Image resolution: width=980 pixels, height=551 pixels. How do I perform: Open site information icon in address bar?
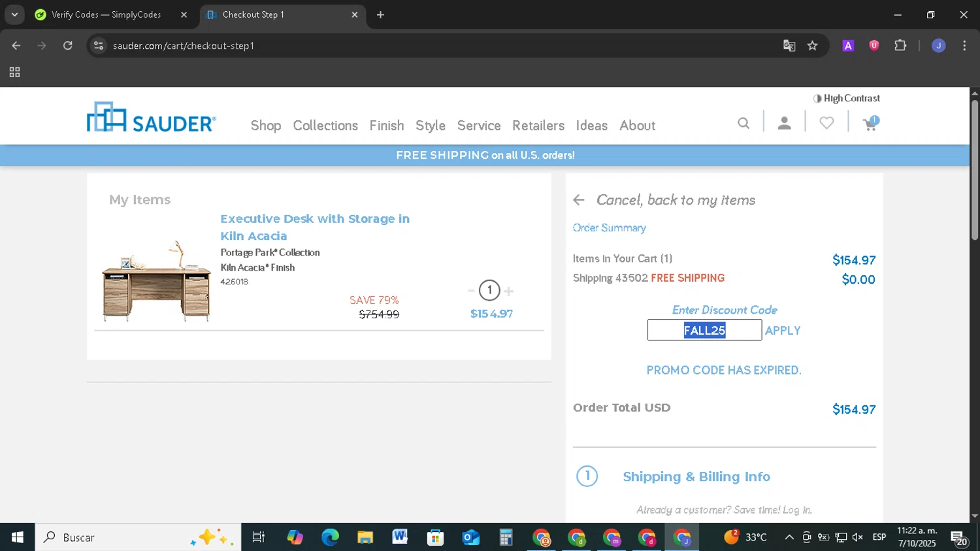(99, 46)
